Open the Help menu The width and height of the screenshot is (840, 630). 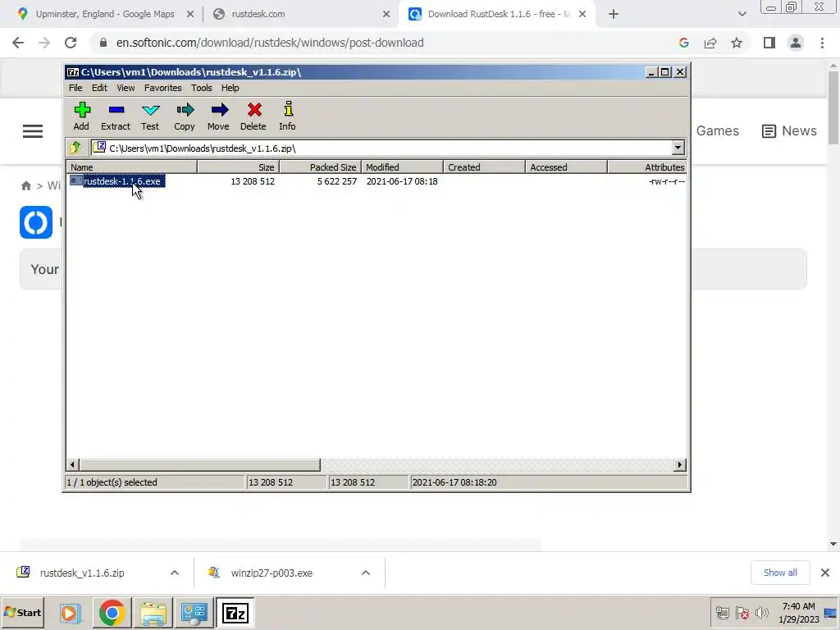(231, 88)
